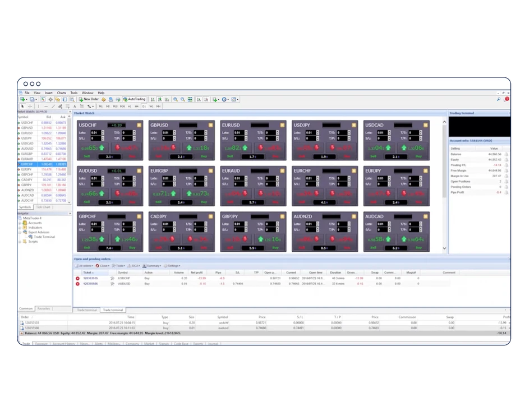Zoom in on the chart with the magnifier plus icon
525x420 pixels.
point(176,99)
